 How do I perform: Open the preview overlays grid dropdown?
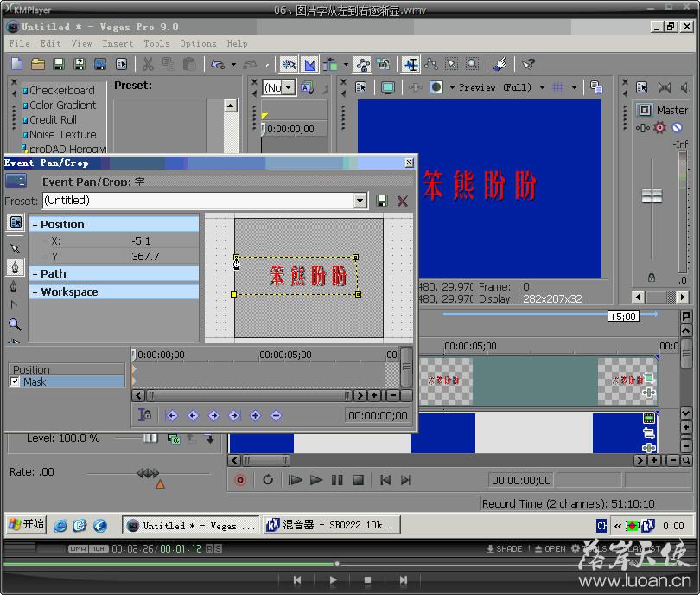[x=574, y=87]
